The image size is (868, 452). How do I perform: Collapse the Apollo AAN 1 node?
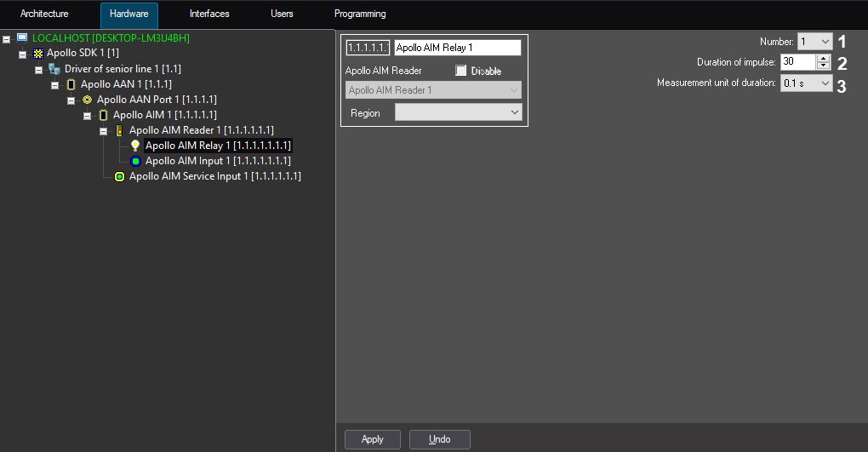coord(54,85)
